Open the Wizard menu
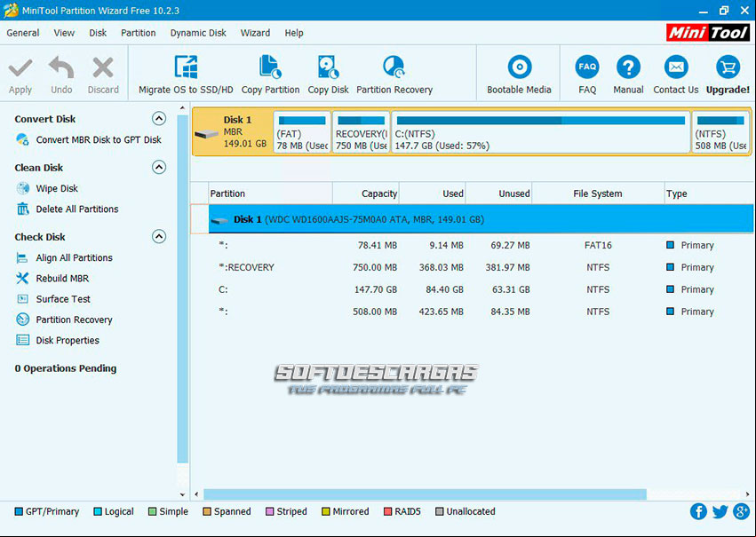Image resolution: width=756 pixels, height=537 pixels. click(x=255, y=33)
